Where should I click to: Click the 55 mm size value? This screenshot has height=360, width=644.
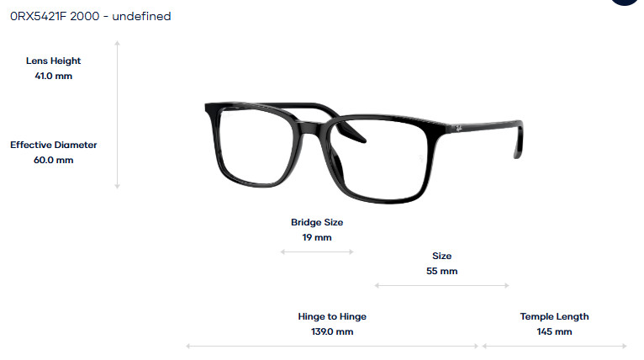[441, 271]
